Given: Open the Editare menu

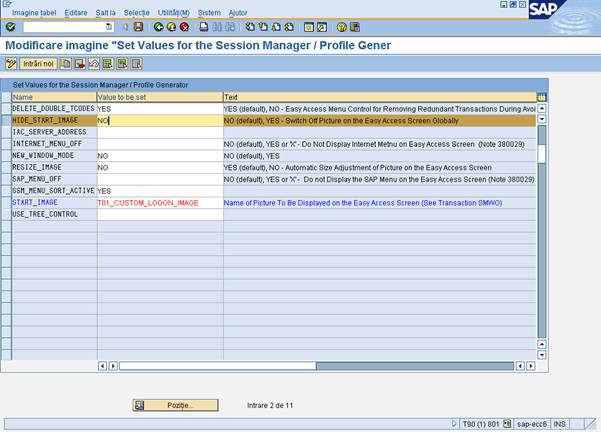Looking at the screenshot, I should tap(76, 13).
